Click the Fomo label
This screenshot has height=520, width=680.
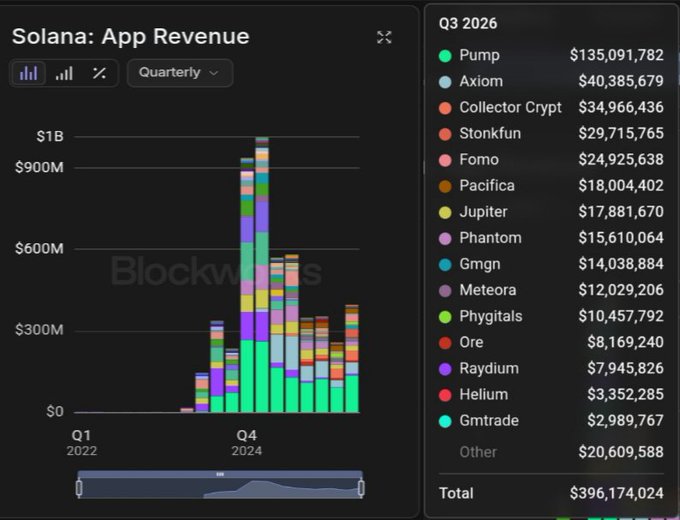[x=479, y=159]
